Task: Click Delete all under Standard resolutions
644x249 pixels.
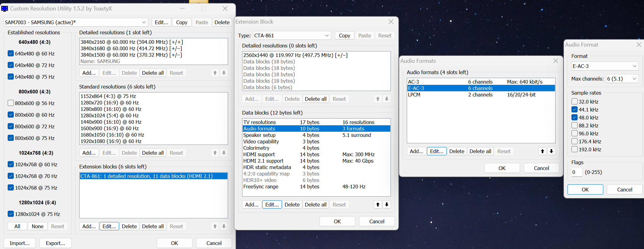Action: pos(153,153)
